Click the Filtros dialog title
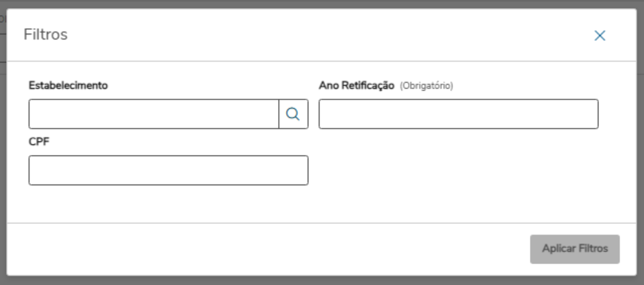This screenshot has height=285, width=644. [x=46, y=35]
